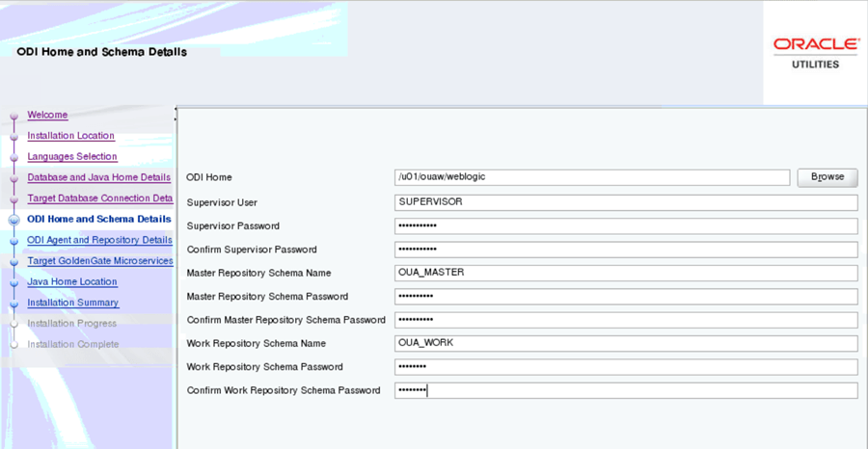Click the 'Installation Complete' disabled step text

coord(73,344)
